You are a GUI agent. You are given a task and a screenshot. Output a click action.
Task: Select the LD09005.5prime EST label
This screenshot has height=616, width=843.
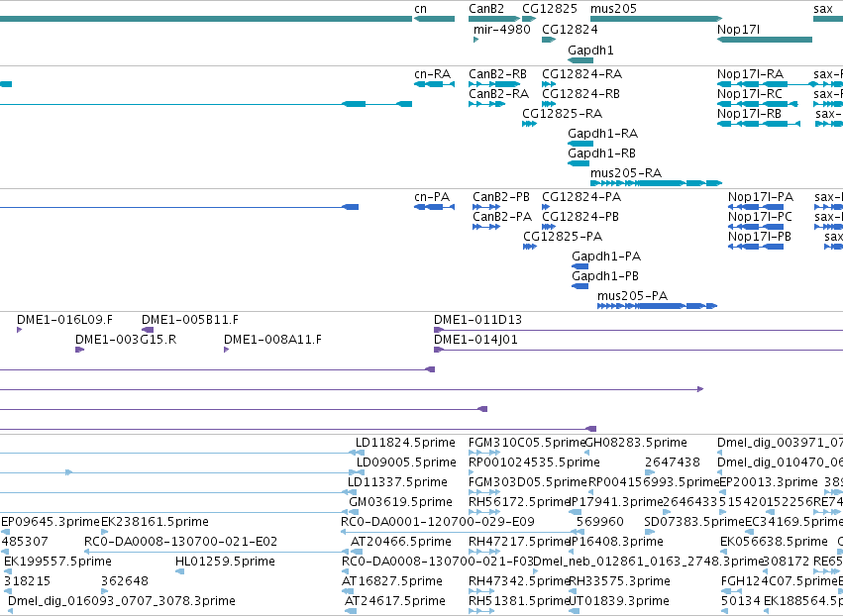coord(406,462)
